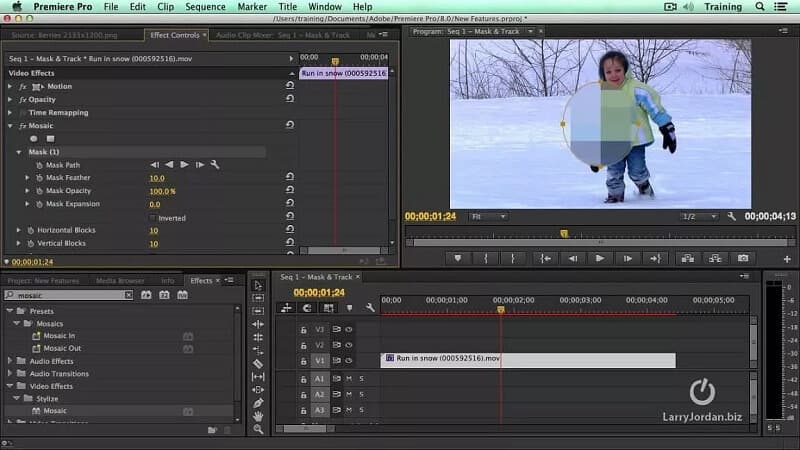Open timeline display settings wrench
Screen dimensions: 800x450
tap(370, 308)
